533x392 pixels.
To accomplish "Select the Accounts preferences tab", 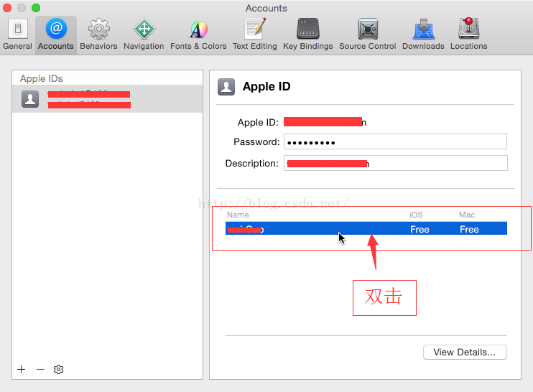I will (56, 34).
